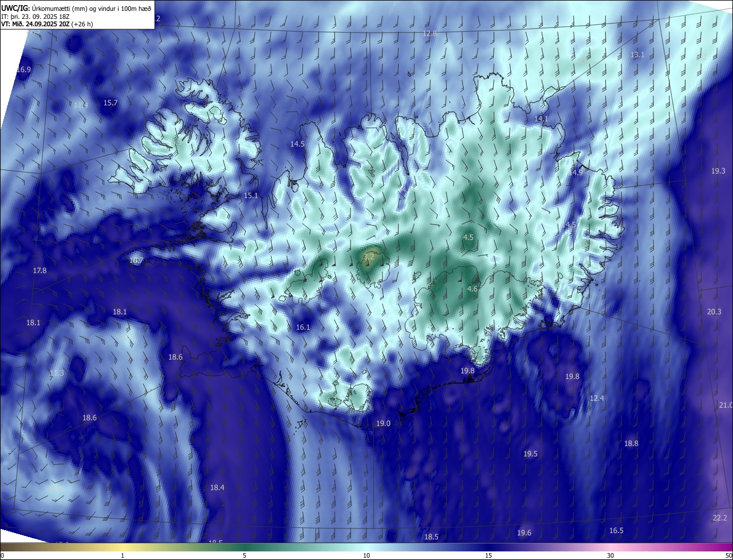The height and width of the screenshot is (560, 733).
Task: Click the 19.0 value label
Action: click(383, 423)
